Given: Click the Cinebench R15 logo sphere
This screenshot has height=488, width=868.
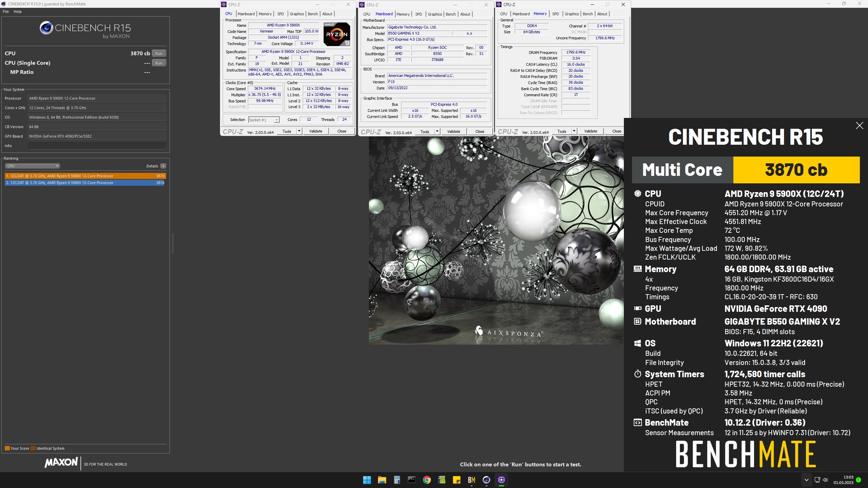Looking at the screenshot, I should [x=46, y=28].
